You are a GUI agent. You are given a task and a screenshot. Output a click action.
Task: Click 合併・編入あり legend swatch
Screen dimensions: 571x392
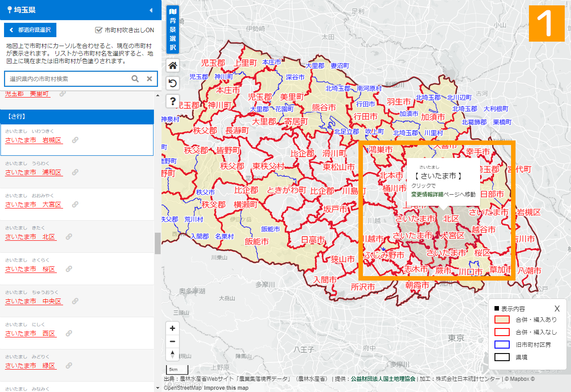pos(502,320)
